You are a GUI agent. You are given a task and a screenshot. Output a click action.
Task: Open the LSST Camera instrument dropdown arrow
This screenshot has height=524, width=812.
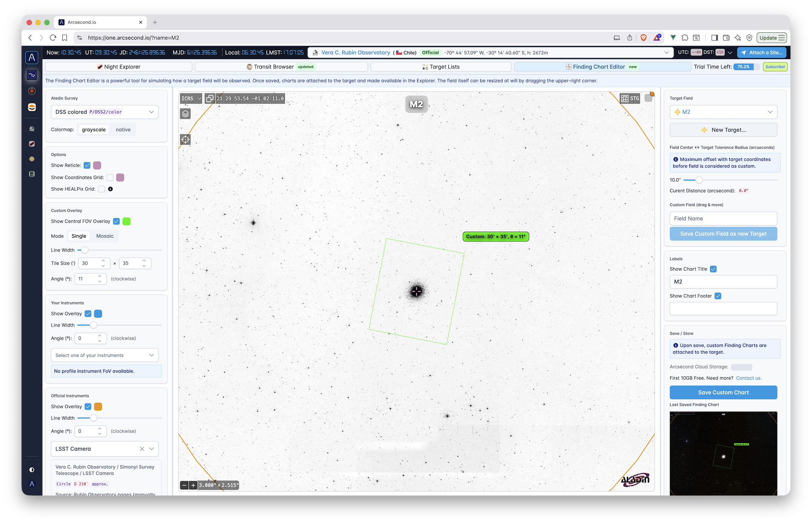coord(151,449)
